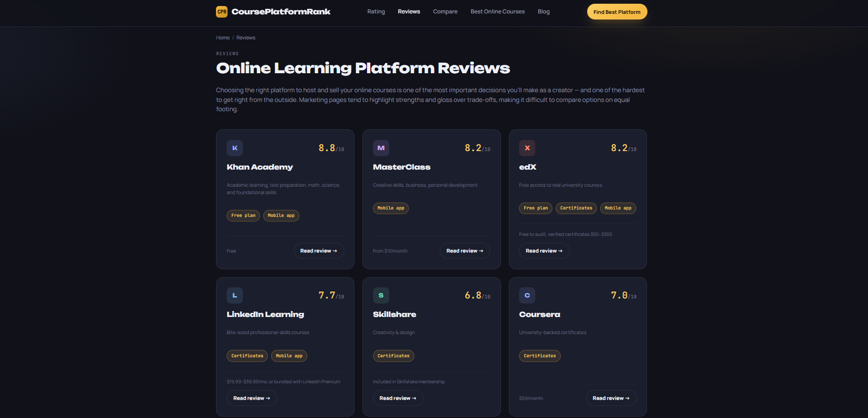Viewport: 868px width, 418px height.
Task: Click Free plan tag on edX card
Action: point(536,208)
